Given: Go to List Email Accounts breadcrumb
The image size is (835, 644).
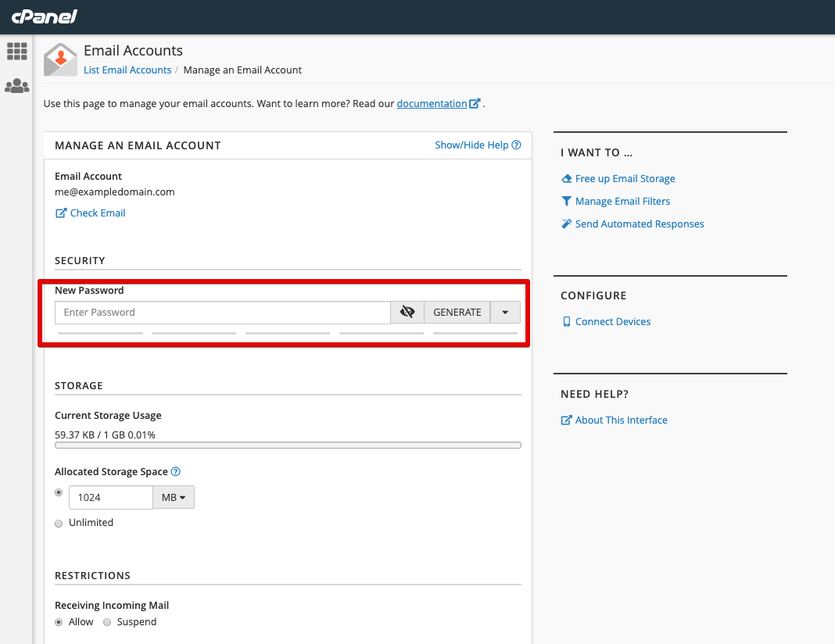Looking at the screenshot, I should (127, 70).
